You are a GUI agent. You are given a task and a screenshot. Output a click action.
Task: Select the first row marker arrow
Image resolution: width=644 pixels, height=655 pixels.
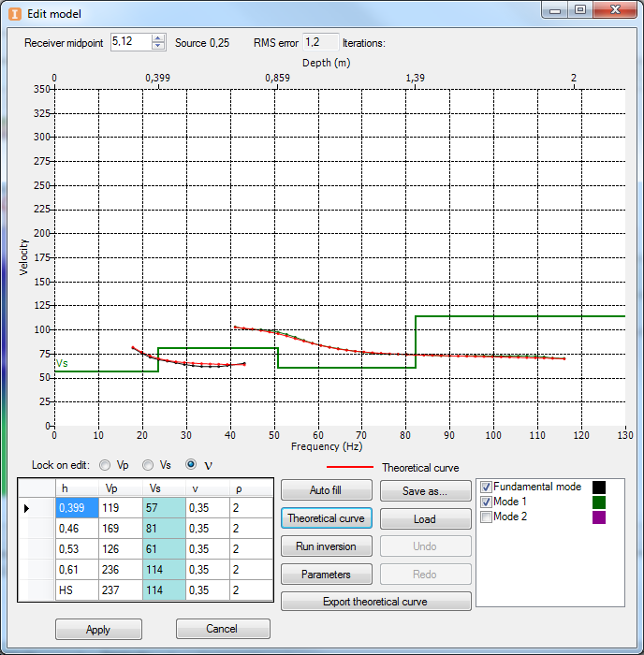click(26, 508)
